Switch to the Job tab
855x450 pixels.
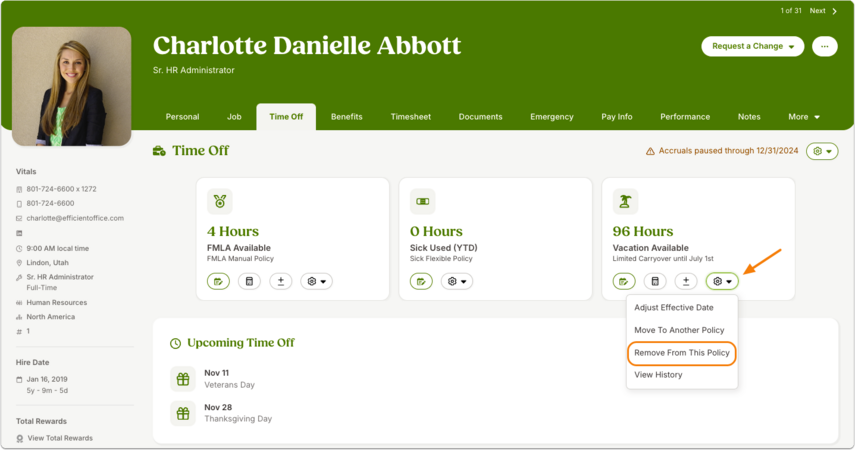[x=234, y=117]
